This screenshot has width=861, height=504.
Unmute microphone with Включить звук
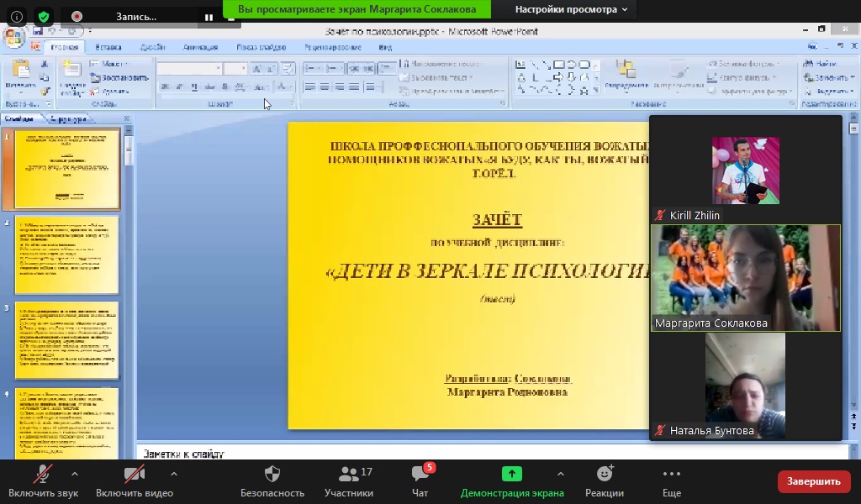(42, 481)
